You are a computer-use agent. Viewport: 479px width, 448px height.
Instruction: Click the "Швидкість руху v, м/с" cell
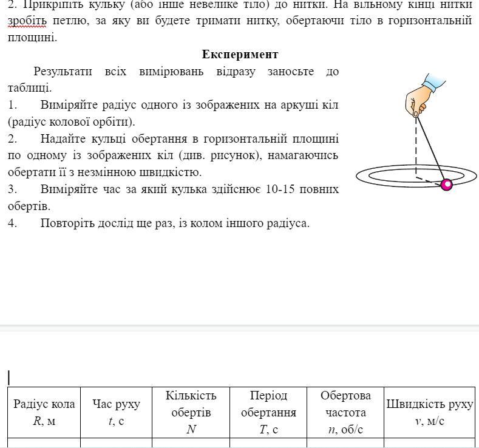coord(429,412)
